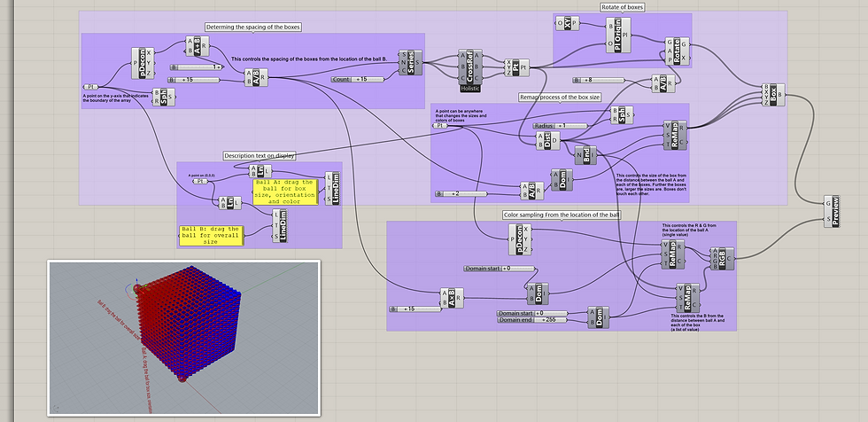Select Sph component in spacing group
This screenshot has height=422, width=868.
point(163,97)
